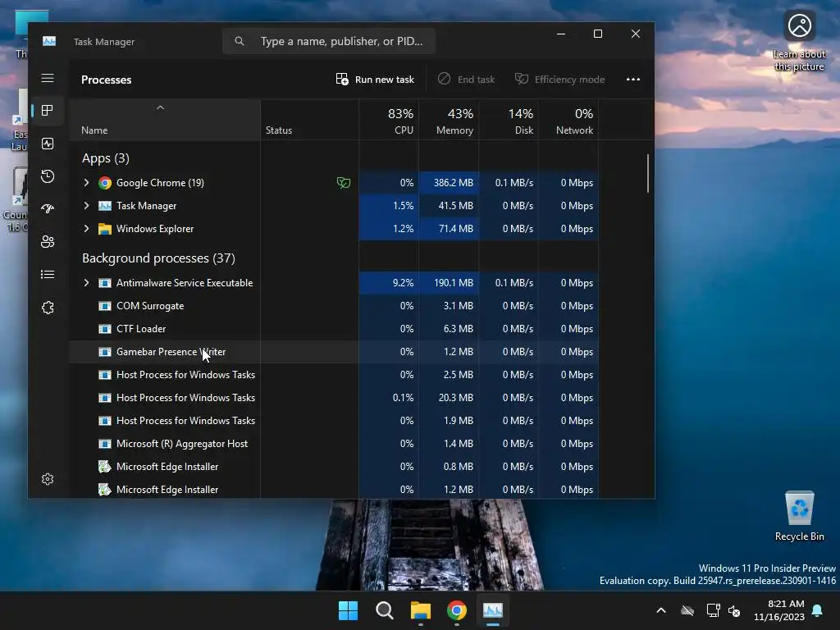Image resolution: width=840 pixels, height=630 pixels.
Task: Select Host Process row using 1.9 MB
Action: 334,421
